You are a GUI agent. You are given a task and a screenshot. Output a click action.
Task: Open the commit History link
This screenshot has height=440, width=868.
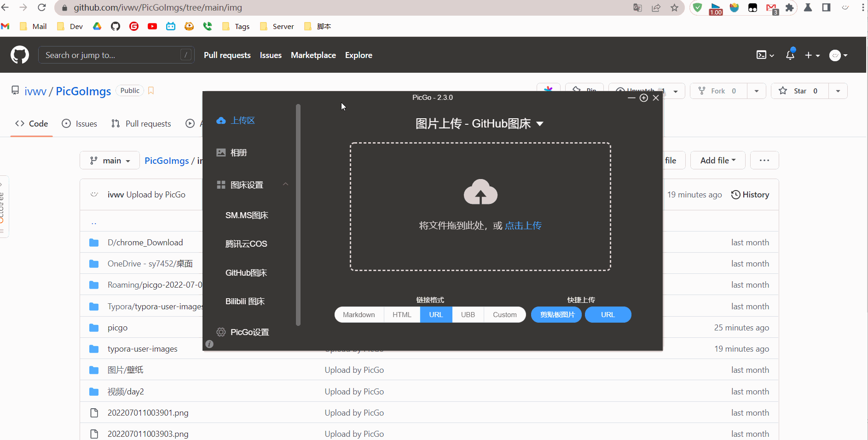(750, 195)
